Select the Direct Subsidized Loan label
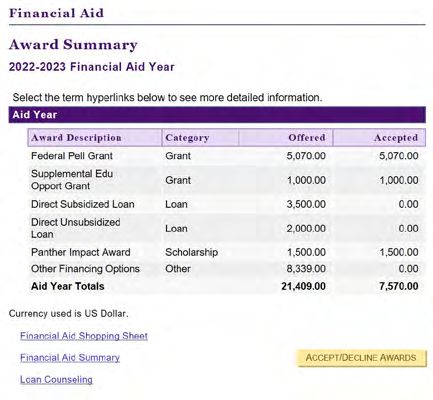Screen dimensions: 433x400 coord(83,204)
